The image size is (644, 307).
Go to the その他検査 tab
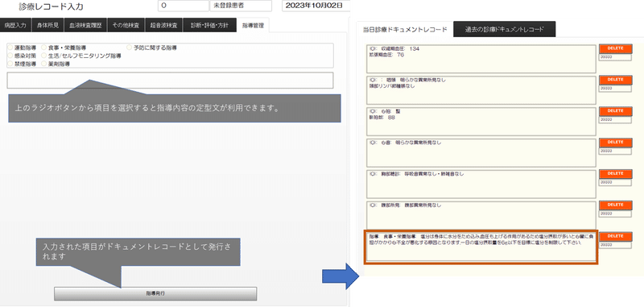click(126, 25)
